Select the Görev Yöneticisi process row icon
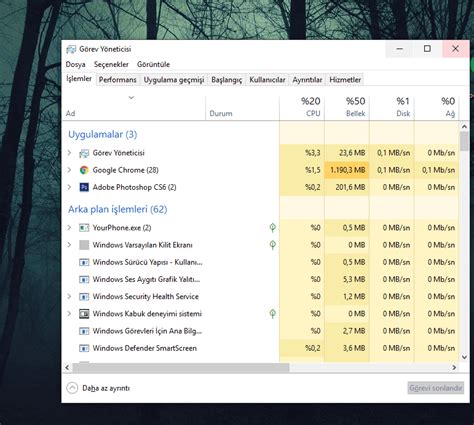This screenshot has height=425, width=474. point(84,153)
